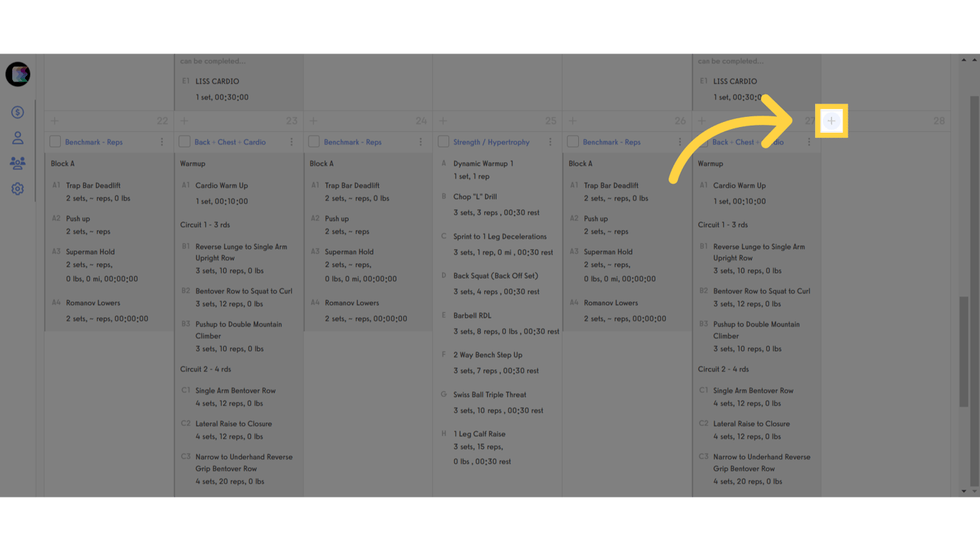The height and width of the screenshot is (551, 980).
Task: Add a workout on day 23
Action: (x=184, y=121)
